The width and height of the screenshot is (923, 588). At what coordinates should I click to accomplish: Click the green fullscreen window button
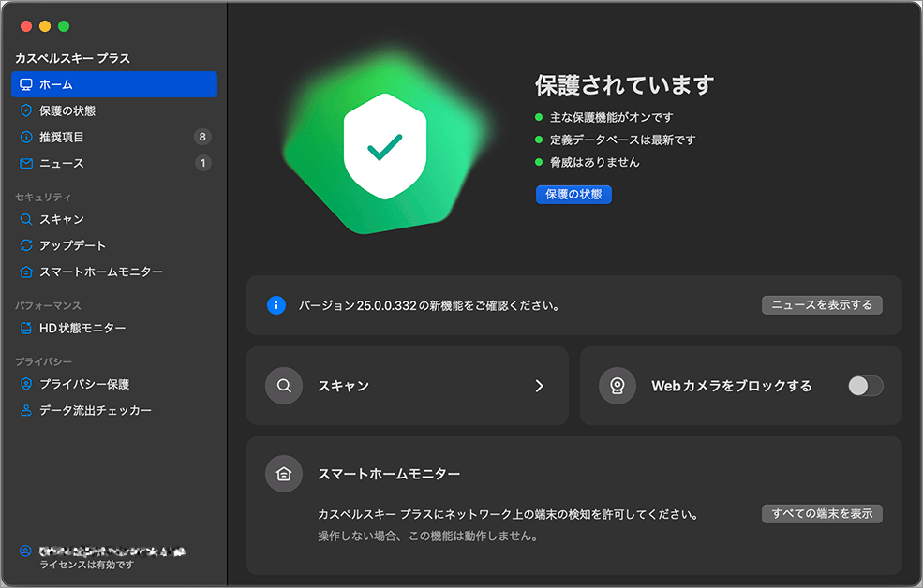(64, 26)
